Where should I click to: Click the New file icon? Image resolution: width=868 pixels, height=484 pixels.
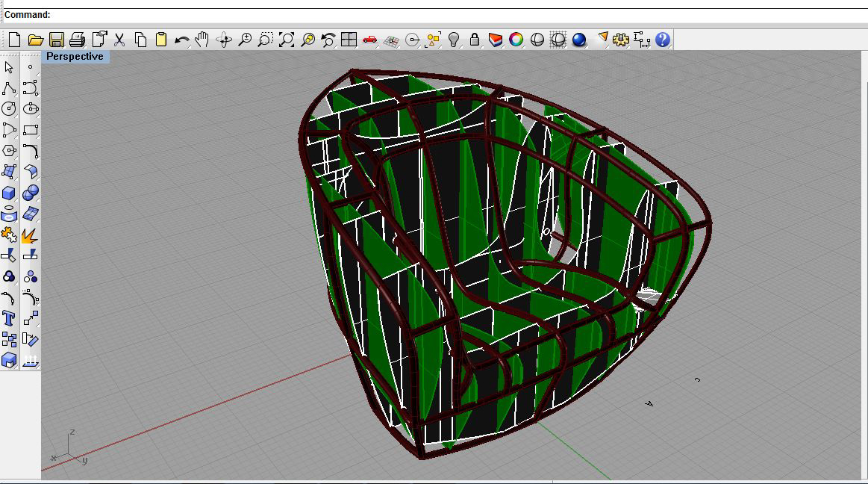tap(15, 40)
